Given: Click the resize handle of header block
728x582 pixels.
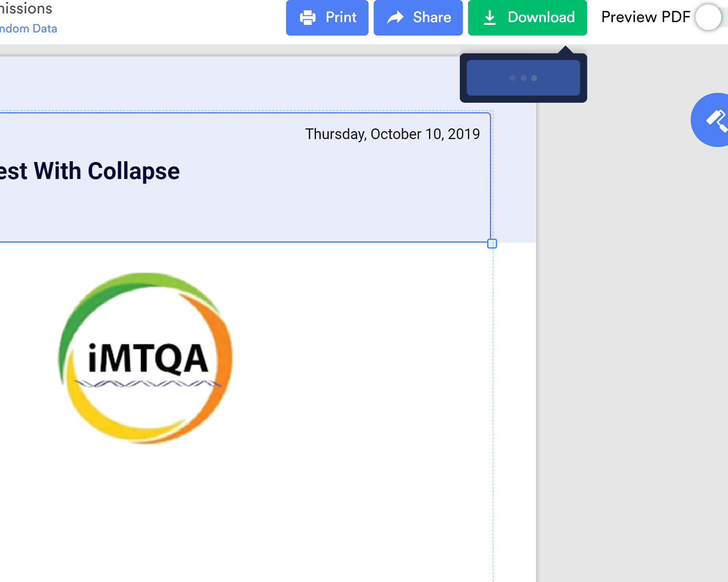Looking at the screenshot, I should [x=492, y=243].
